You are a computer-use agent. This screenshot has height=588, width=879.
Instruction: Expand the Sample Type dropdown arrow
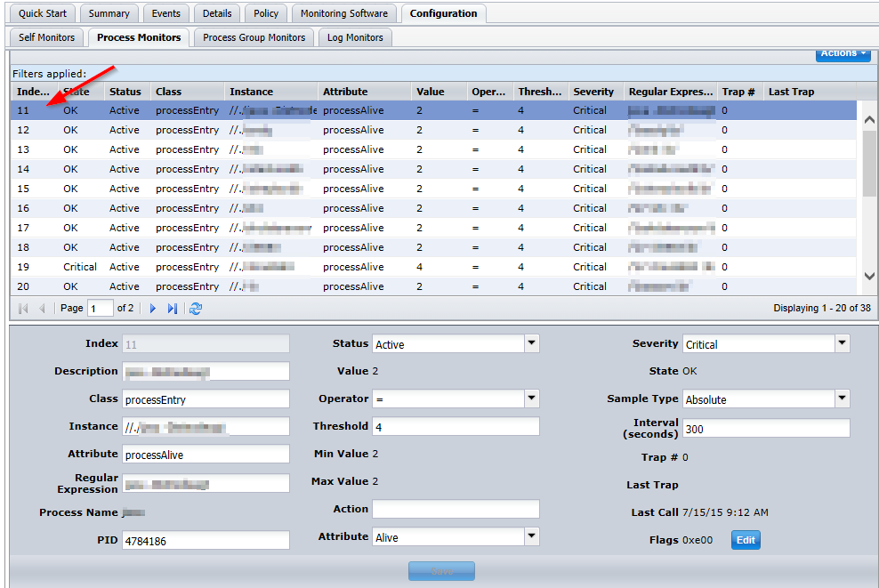click(x=842, y=399)
